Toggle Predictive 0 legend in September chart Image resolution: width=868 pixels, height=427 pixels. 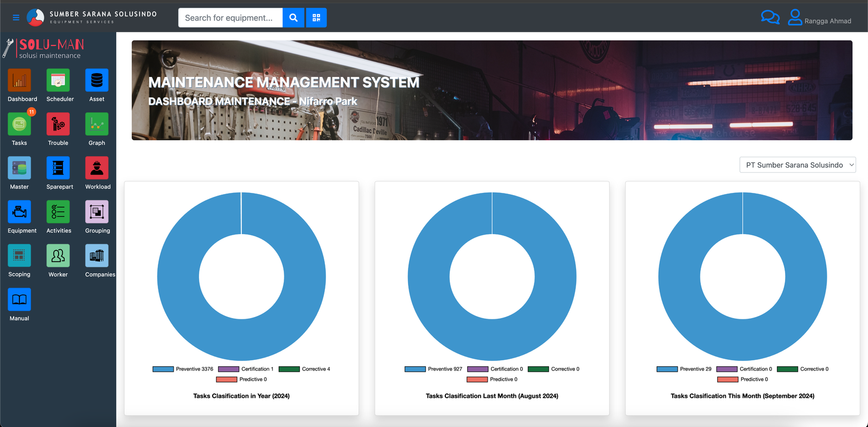[x=743, y=379]
